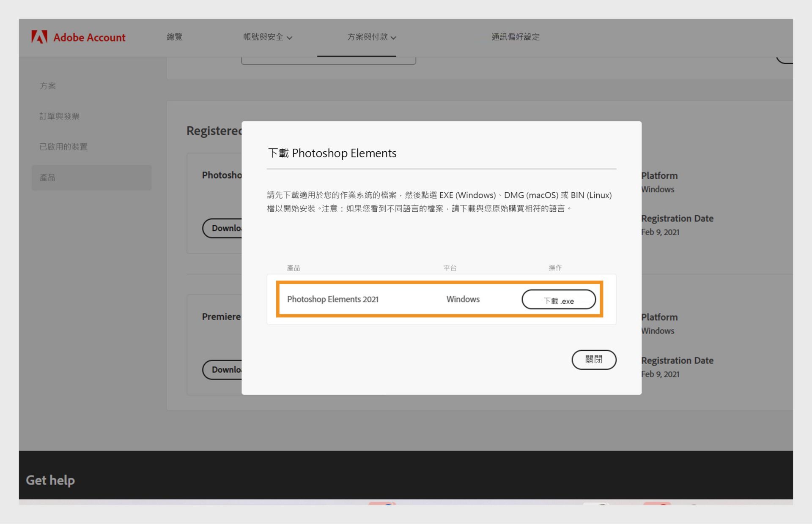
Task: Select Photoshop Elements 2021 product row name
Action: click(x=332, y=299)
